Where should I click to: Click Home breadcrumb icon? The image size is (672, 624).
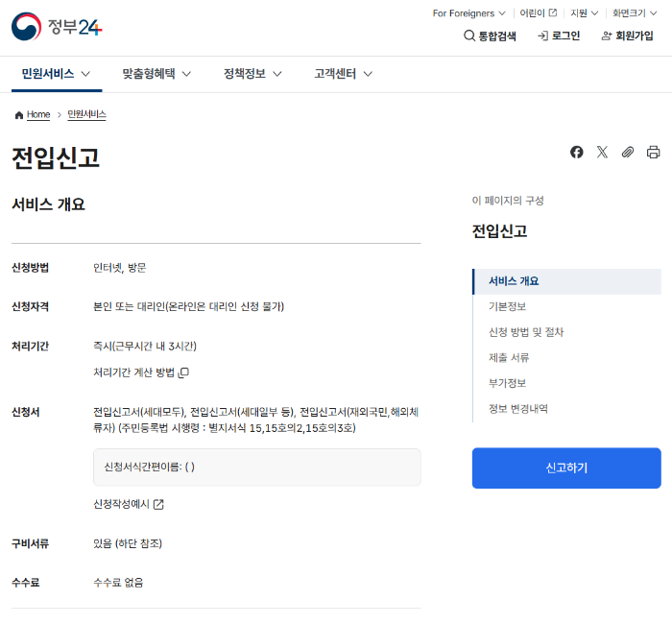[19, 115]
